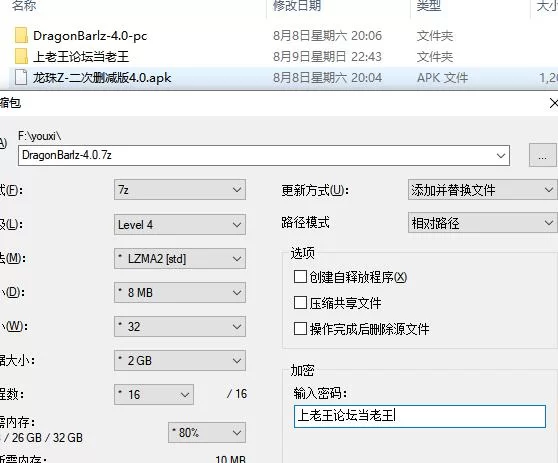The image size is (558, 463).
Task: Enable 创建自释放程序 checkbox
Action: click(x=300, y=277)
